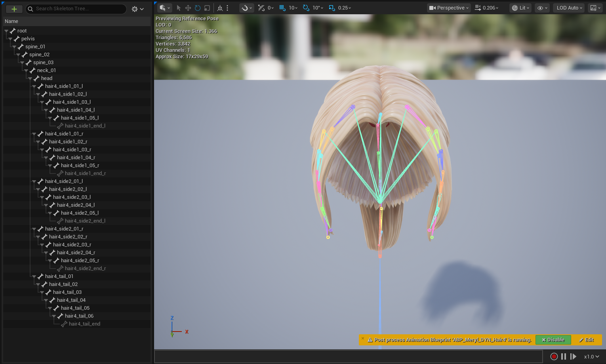Toggle rotation snapping icon
This screenshot has width=606, height=364.
coord(306,8)
